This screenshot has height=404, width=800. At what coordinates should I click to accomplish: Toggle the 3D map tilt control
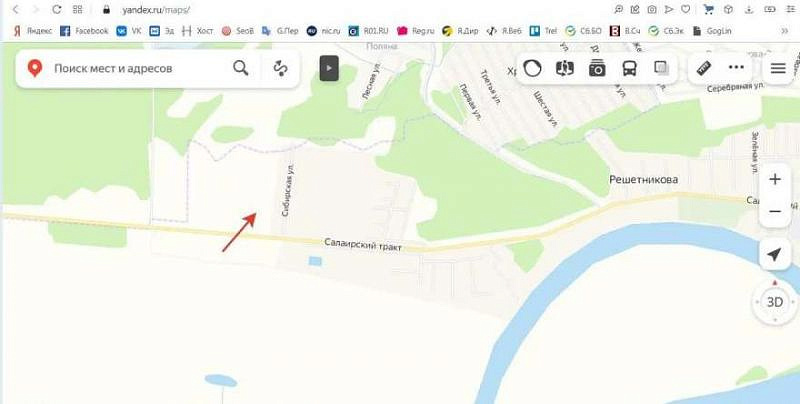point(774,302)
